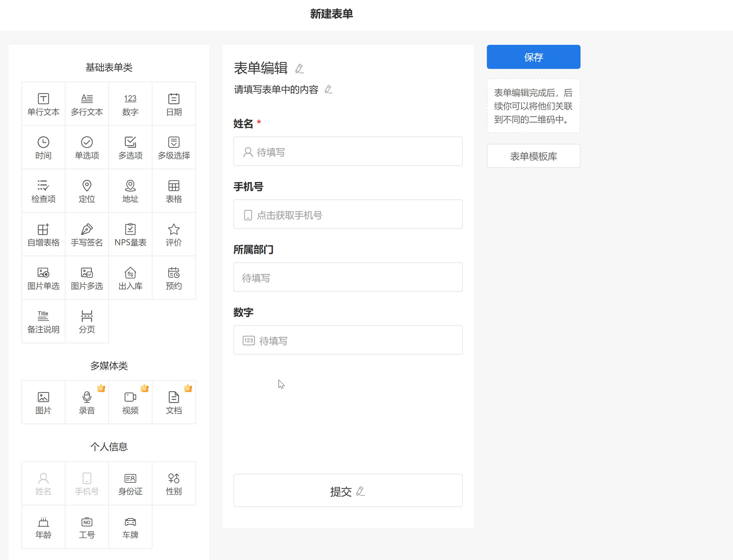Edit the form title pencil icon
This screenshot has width=733, height=560.
(x=300, y=69)
